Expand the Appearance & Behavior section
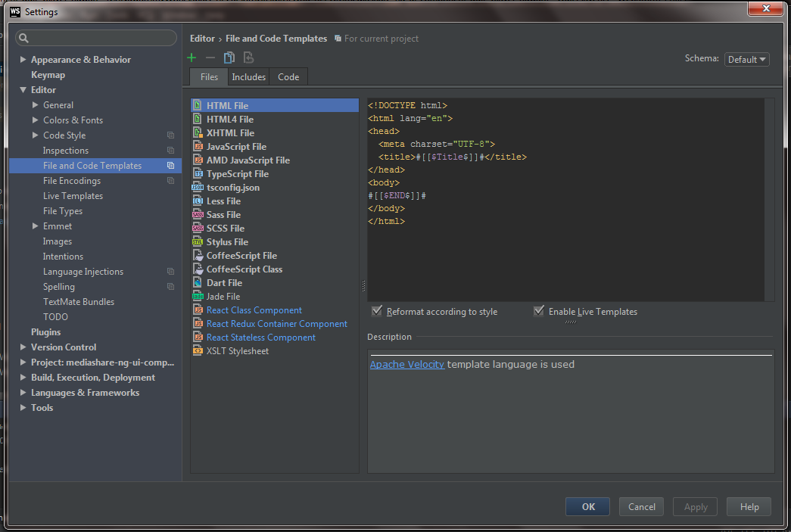791x532 pixels. click(23, 59)
